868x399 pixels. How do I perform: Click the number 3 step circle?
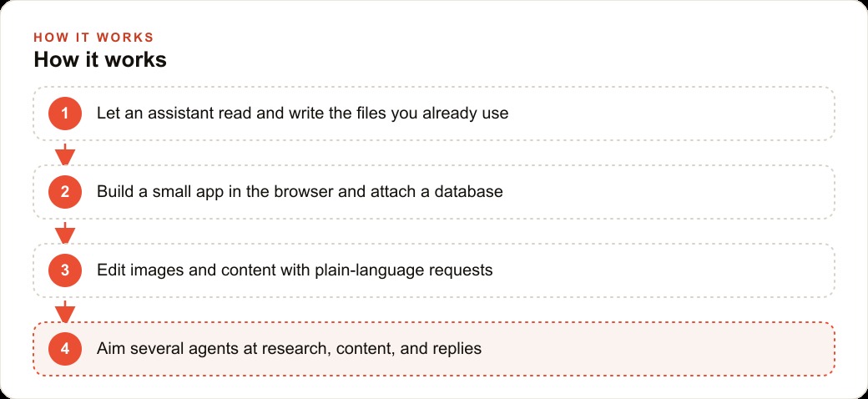coord(65,270)
